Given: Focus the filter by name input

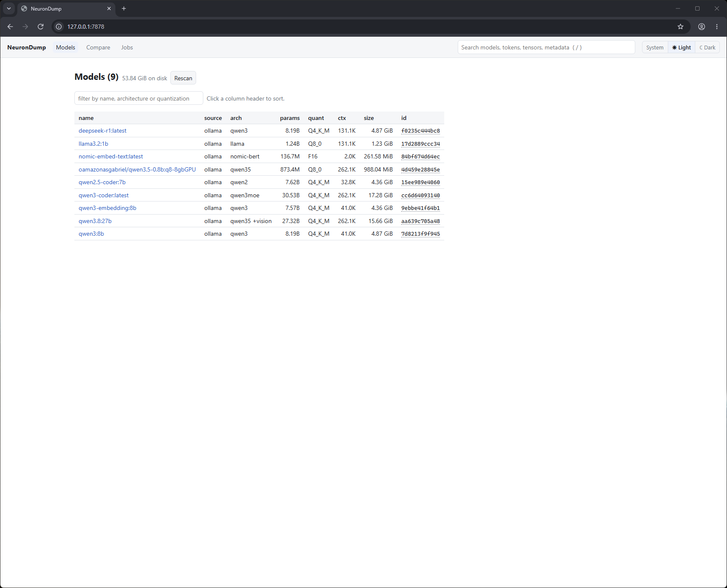Looking at the screenshot, I should click(139, 98).
